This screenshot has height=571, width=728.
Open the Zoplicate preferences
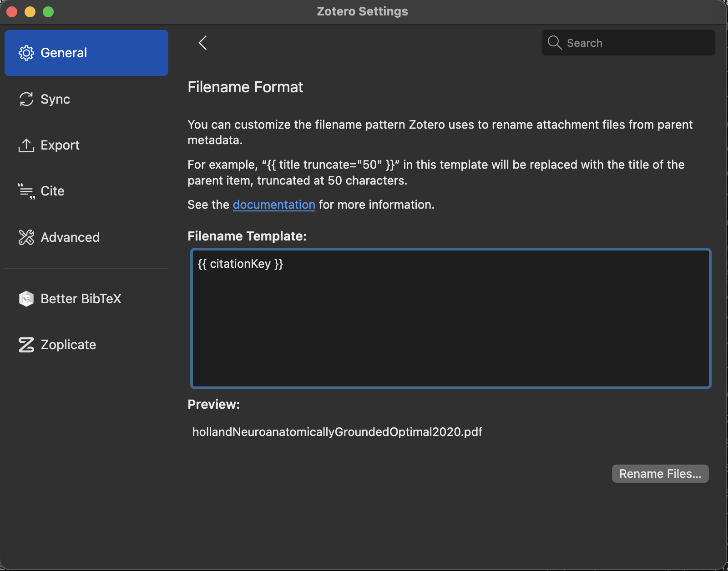86,345
